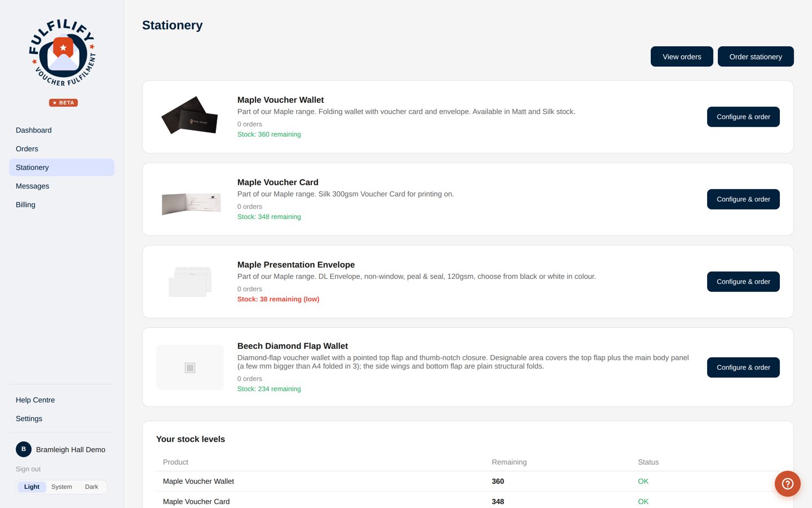Configure & order Beech Diamond Flap Wallet
The image size is (812, 508).
pos(743,367)
